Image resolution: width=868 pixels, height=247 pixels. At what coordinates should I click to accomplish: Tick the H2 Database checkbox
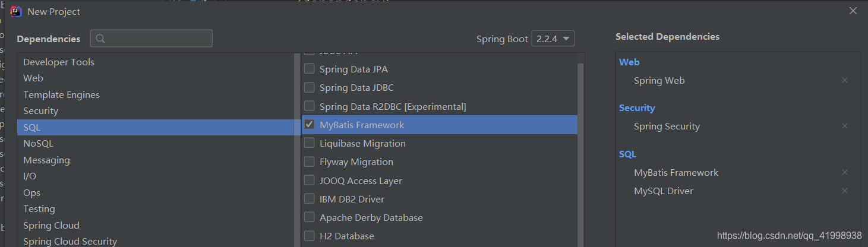tap(309, 236)
